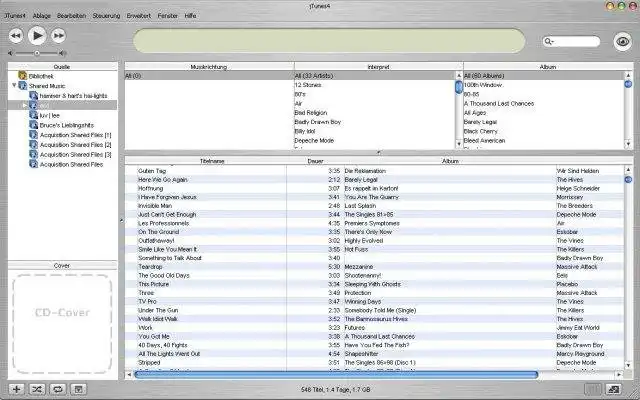
Task: Click the Album browser scroll-up arrow
Action: pos(628,75)
